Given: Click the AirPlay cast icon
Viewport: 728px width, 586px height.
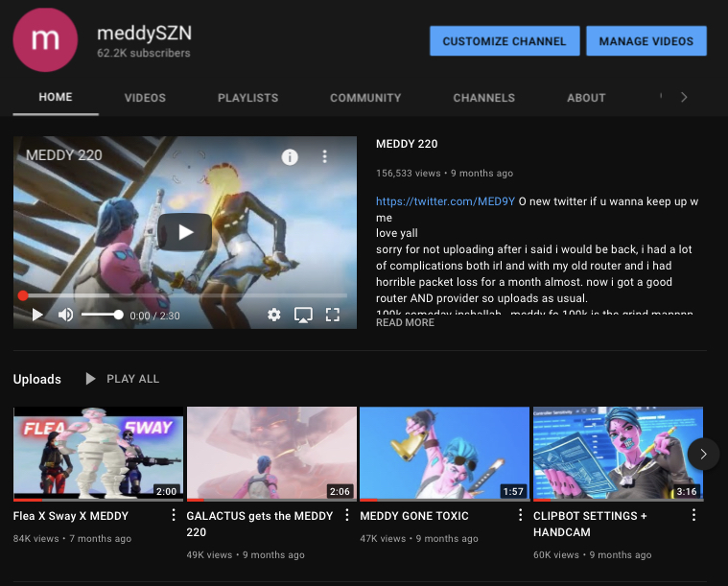Looking at the screenshot, I should pos(303,315).
